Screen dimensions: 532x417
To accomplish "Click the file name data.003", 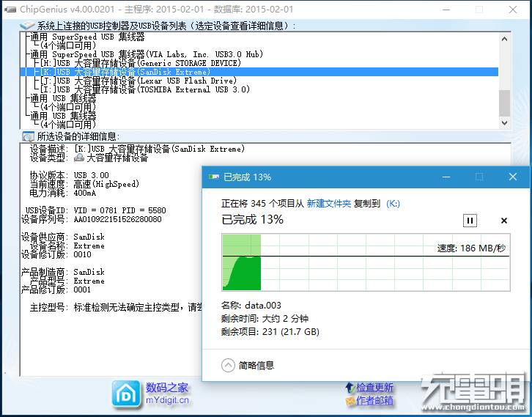I will 263,306.
